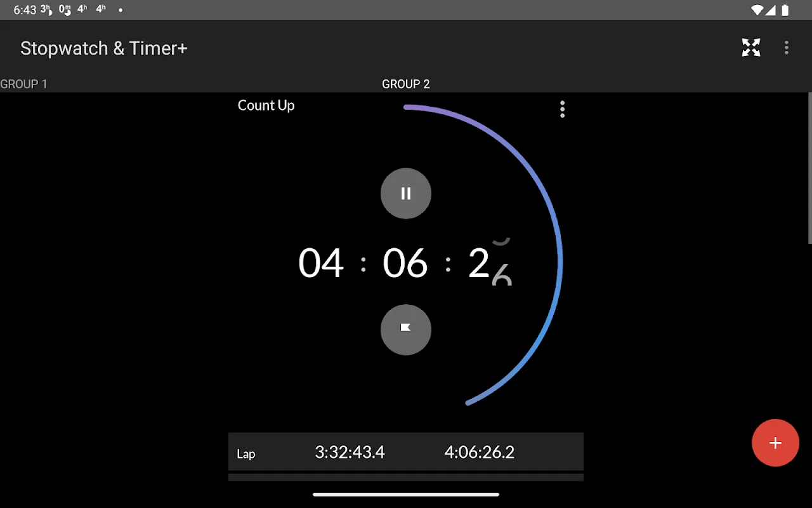This screenshot has height=508, width=812.
Task: Select the lap time 3:32:43.4
Action: [350, 452]
